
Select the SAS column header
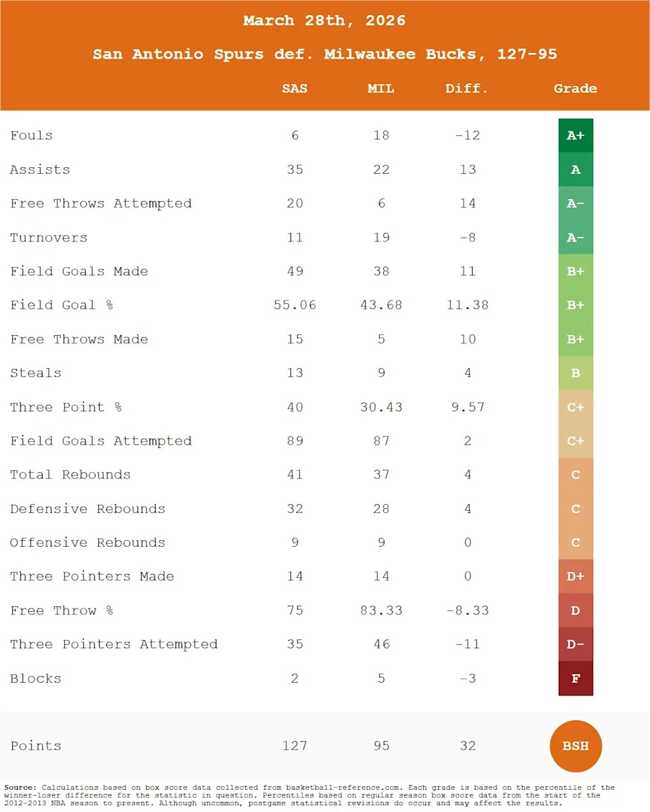[295, 89]
